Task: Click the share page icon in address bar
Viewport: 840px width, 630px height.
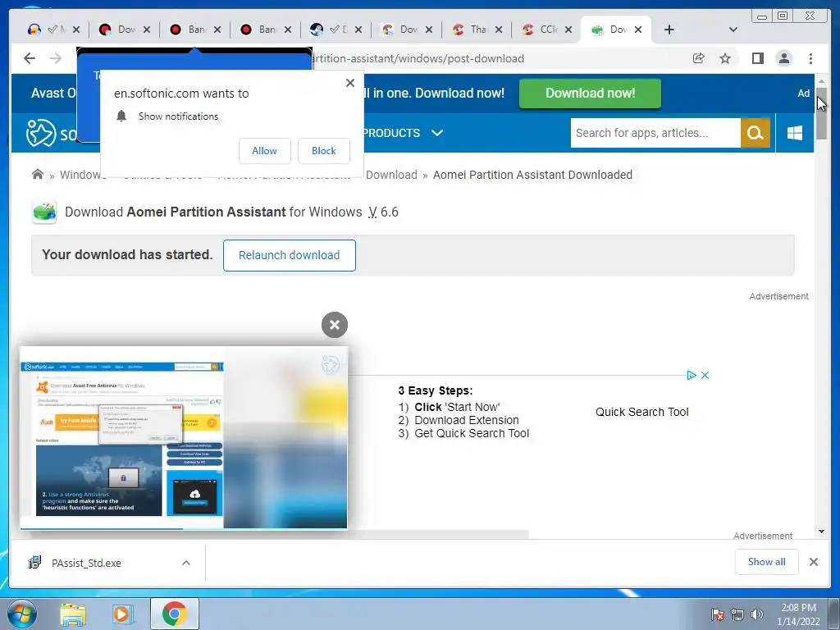Action: coord(699,58)
